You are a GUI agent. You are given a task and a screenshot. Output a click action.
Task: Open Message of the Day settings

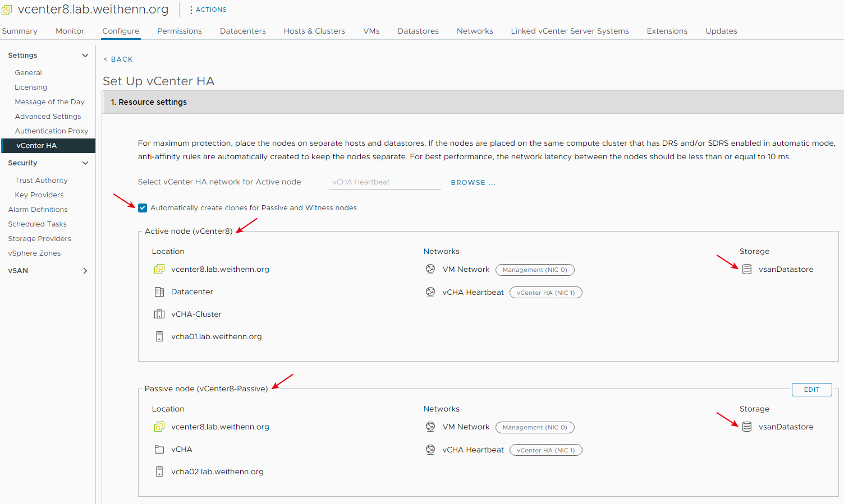click(x=49, y=101)
